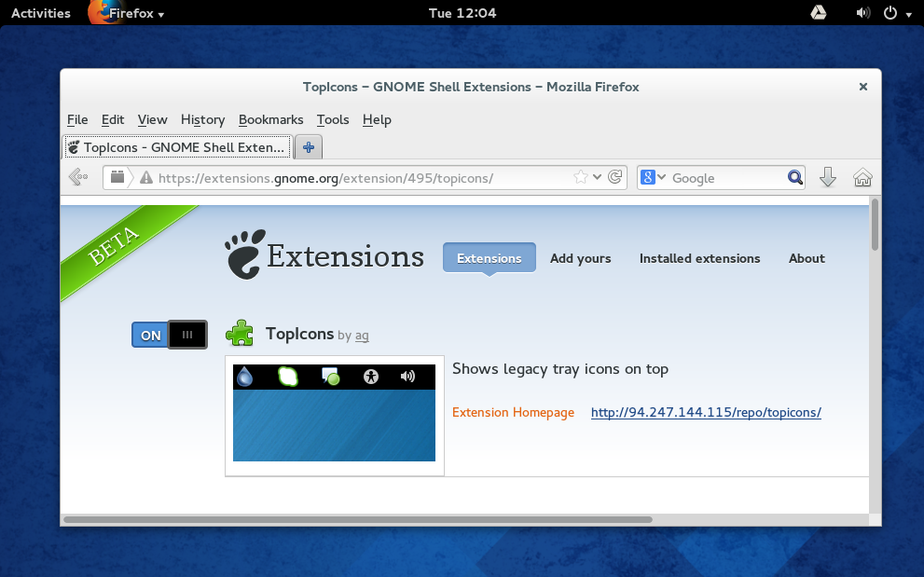Open the History menu

202,119
